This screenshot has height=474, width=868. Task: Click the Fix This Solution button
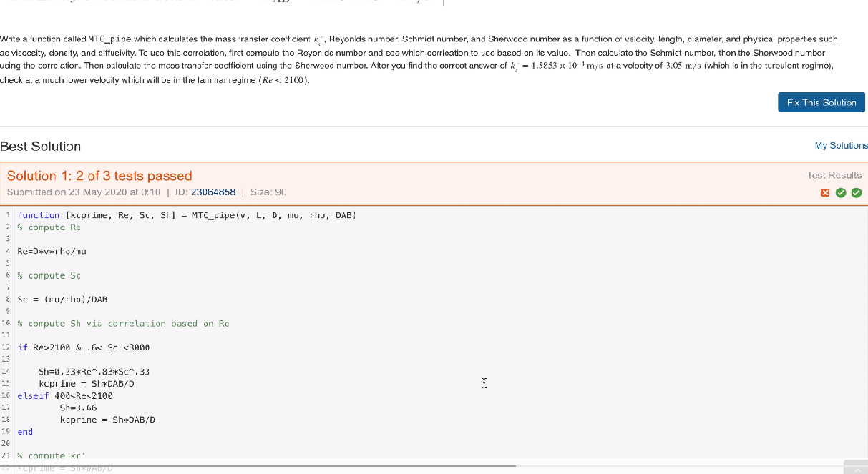[x=821, y=102]
